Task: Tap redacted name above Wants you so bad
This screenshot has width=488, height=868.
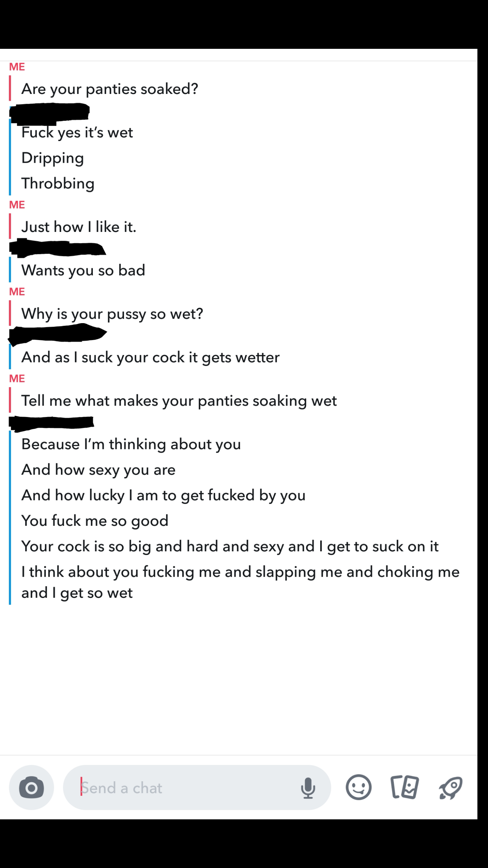Action: [x=57, y=248]
